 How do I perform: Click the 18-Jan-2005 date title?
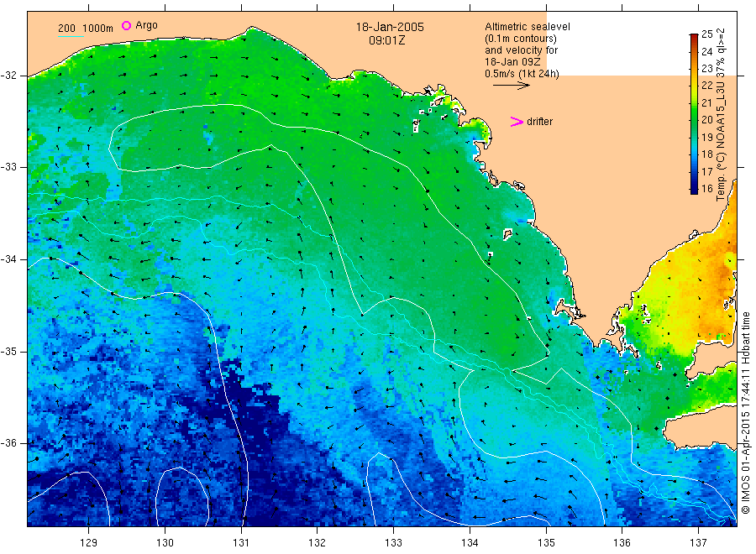pyautogui.click(x=390, y=27)
